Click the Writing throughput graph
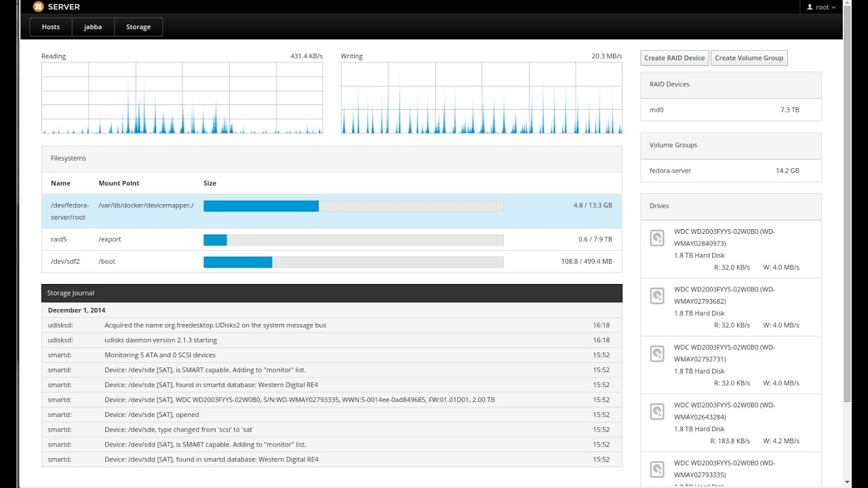868x488 pixels. (x=481, y=98)
